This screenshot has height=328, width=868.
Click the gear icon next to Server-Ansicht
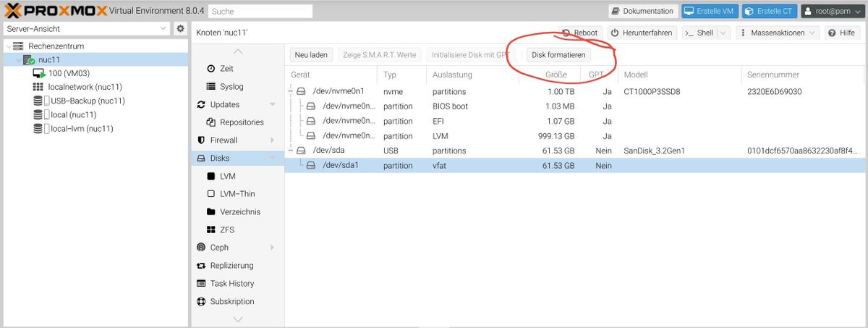181,28
